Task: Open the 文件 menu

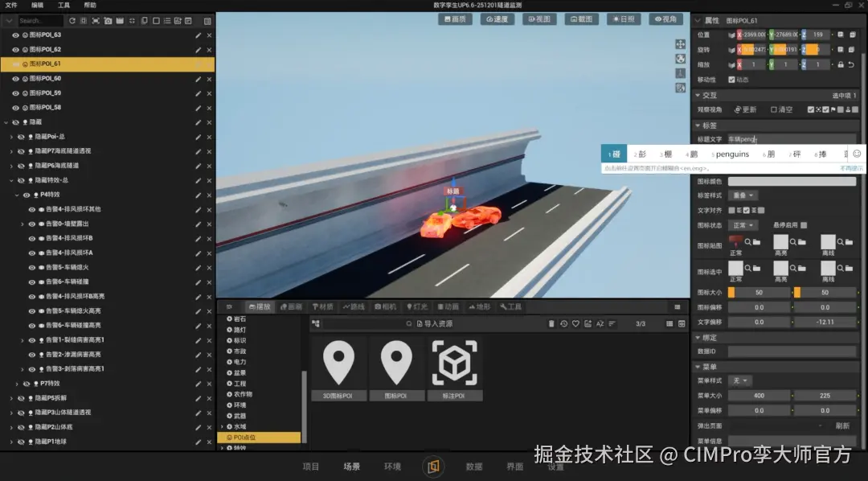Action: click(x=11, y=5)
